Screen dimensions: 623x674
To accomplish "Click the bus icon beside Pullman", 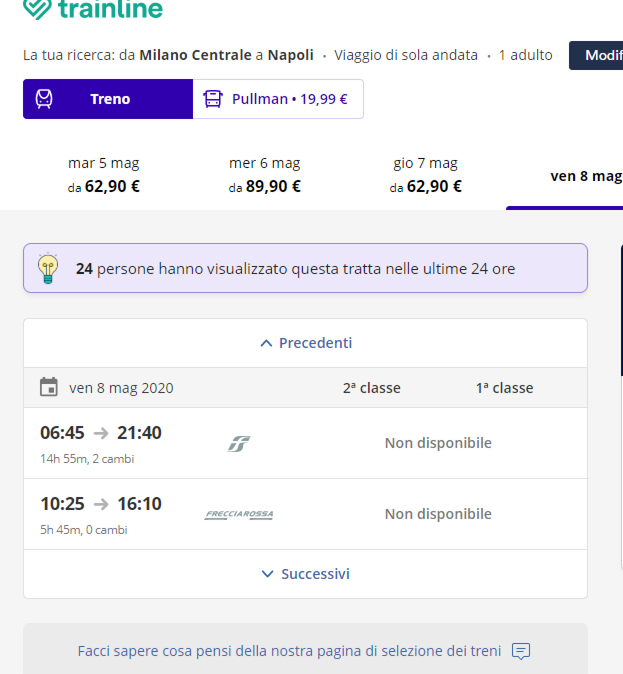I will pyautogui.click(x=213, y=99).
